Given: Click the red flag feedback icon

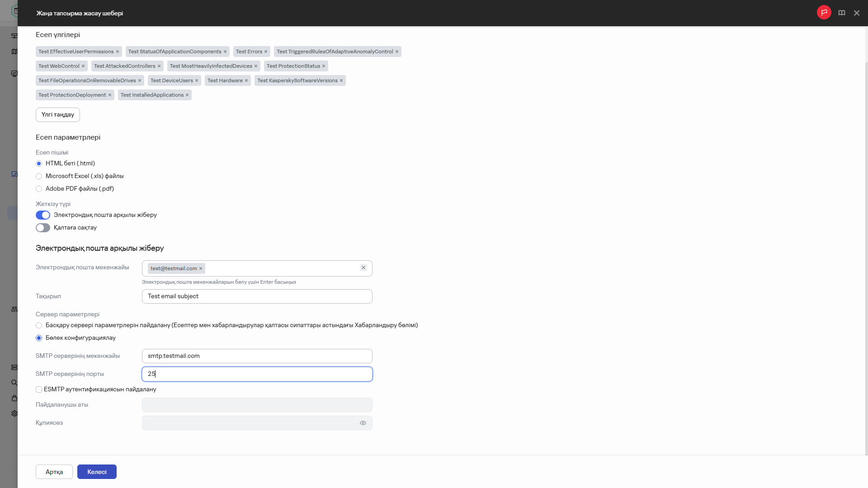Looking at the screenshot, I should (x=824, y=13).
